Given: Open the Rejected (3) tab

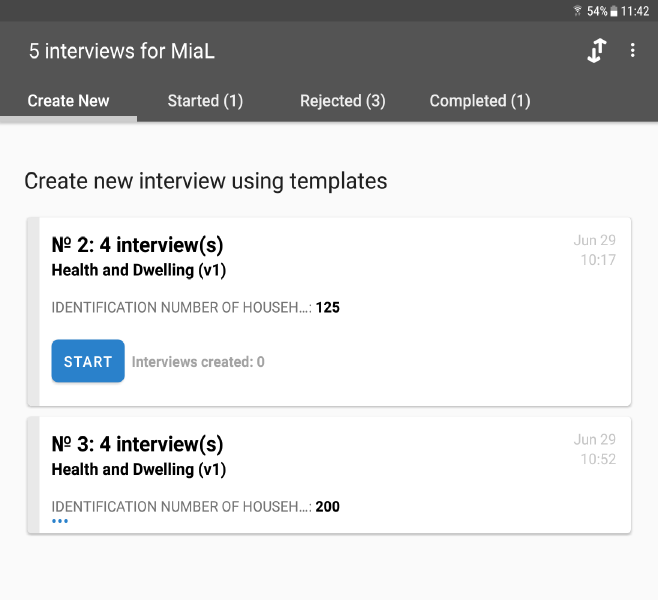Looking at the screenshot, I should pyautogui.click(x=342, y=101).
